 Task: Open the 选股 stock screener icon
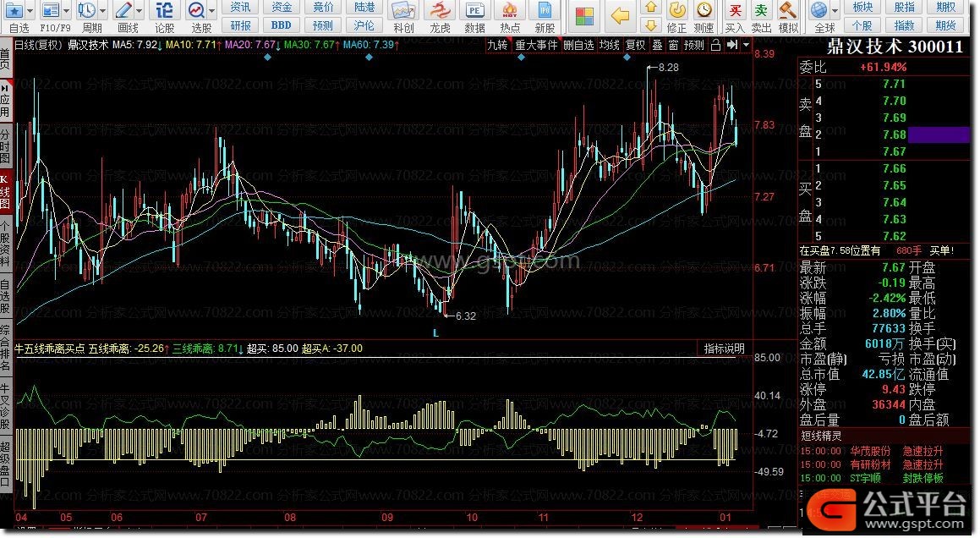[x=197, y=11]
